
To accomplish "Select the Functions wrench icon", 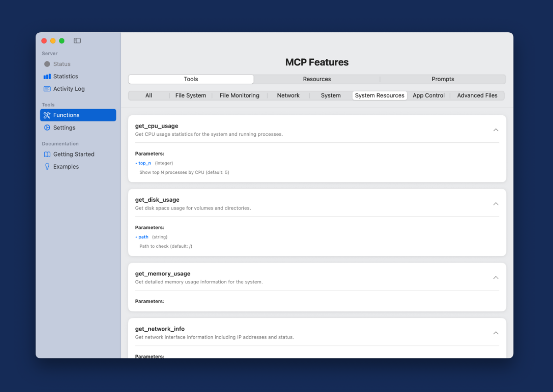I will pyautogui.click(x=47, y=115).
